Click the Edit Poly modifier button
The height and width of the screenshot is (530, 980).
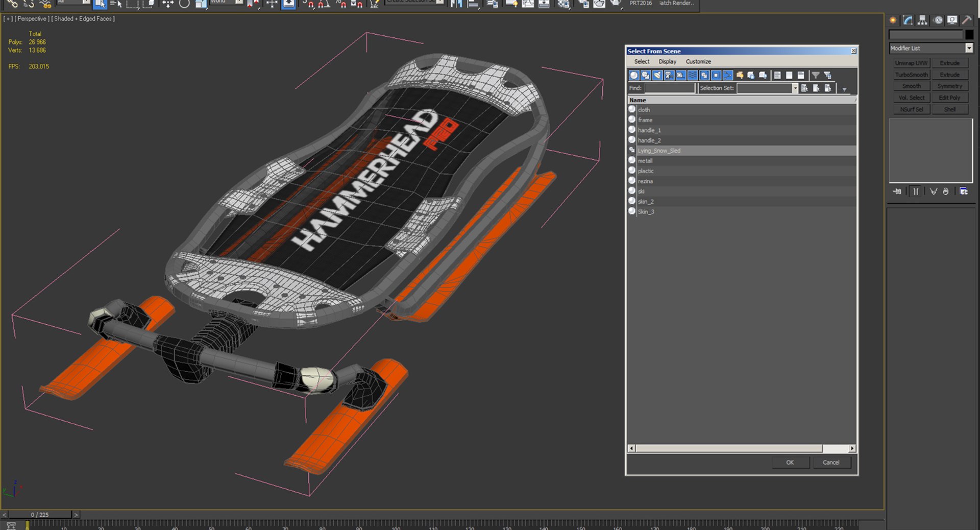(x=949, y=98)
